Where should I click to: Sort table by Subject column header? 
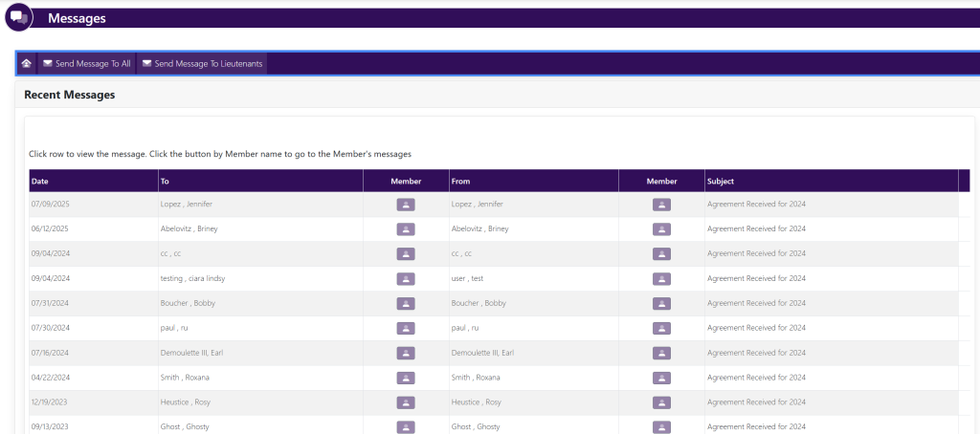[x=721, y=181]
